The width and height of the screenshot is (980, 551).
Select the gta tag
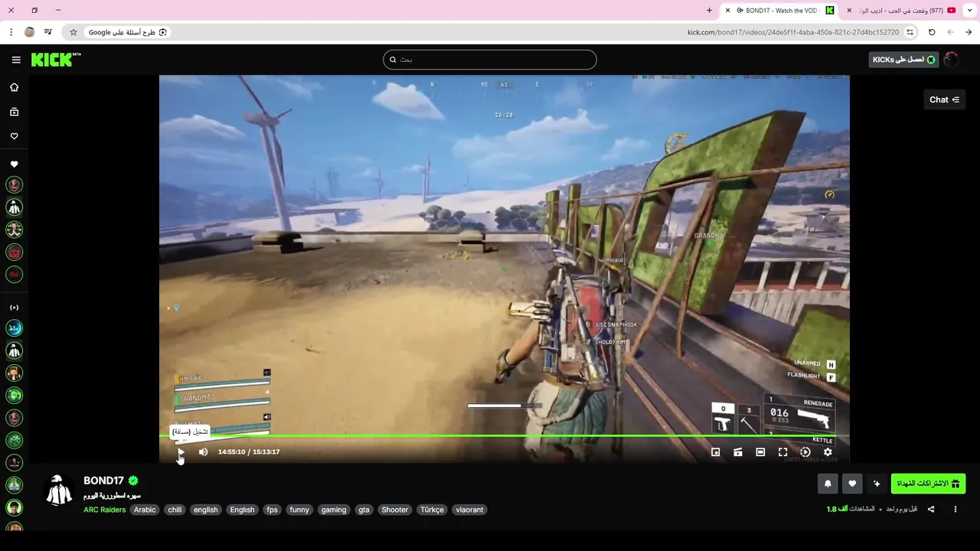[364, 510]
